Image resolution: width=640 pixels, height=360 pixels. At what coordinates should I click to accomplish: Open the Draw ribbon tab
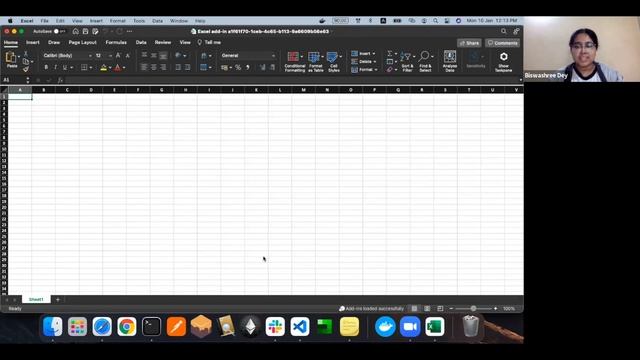click(54, 42)
